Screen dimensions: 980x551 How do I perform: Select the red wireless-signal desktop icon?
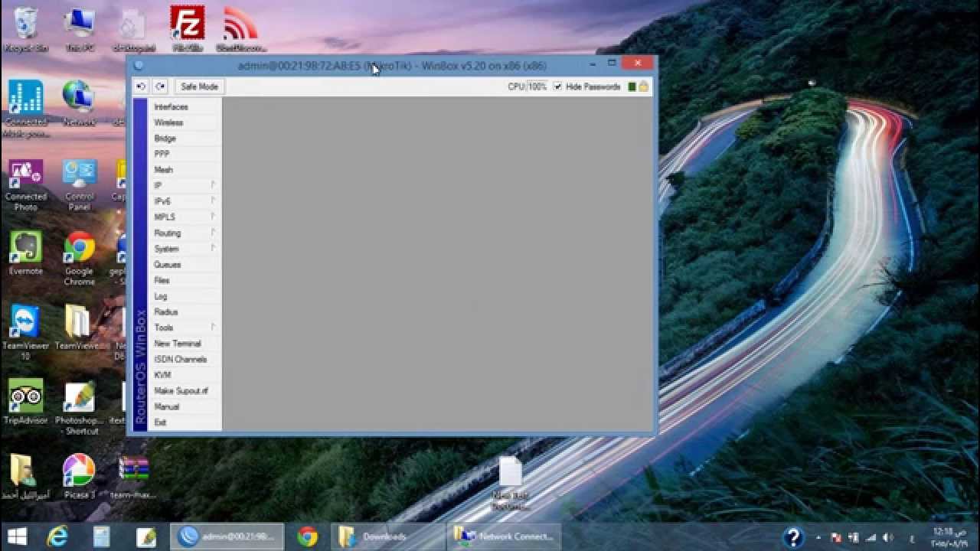coord(240,29)
